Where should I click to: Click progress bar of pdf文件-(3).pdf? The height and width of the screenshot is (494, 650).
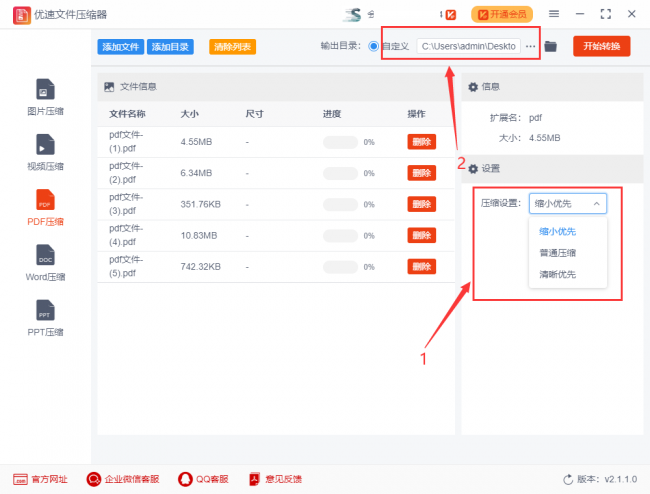pyautogui.click(x=340, y=204)
